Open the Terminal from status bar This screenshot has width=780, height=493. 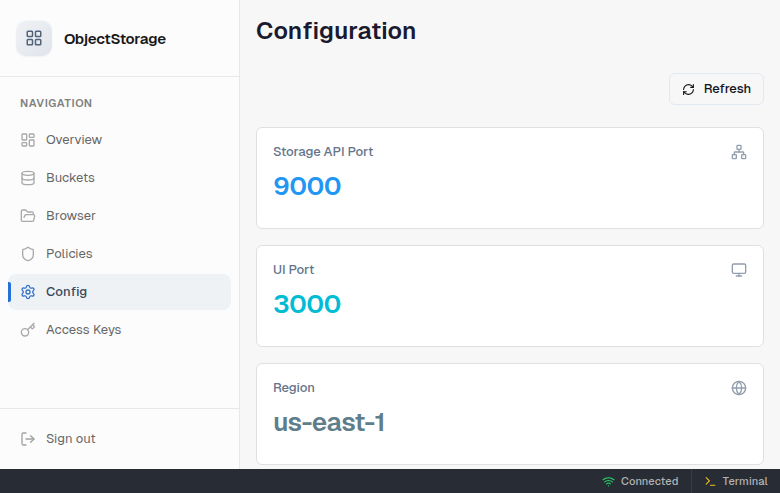click(x=736, y=481)
